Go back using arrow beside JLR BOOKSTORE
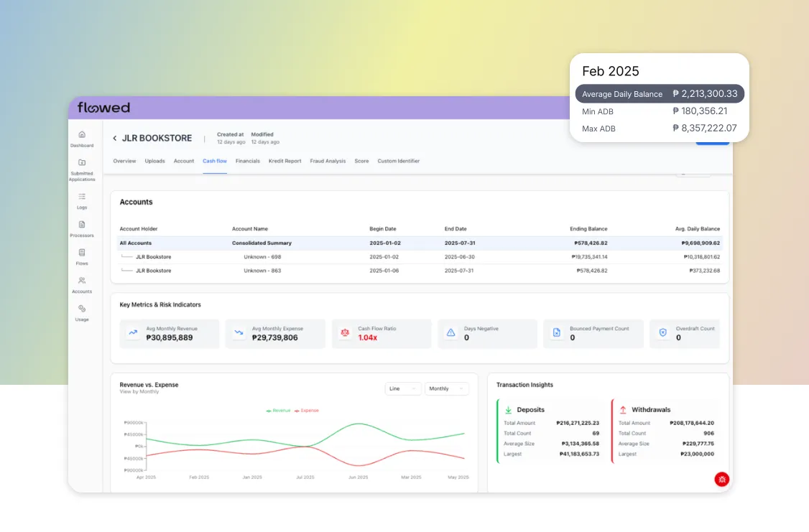 tap(114, 138)
